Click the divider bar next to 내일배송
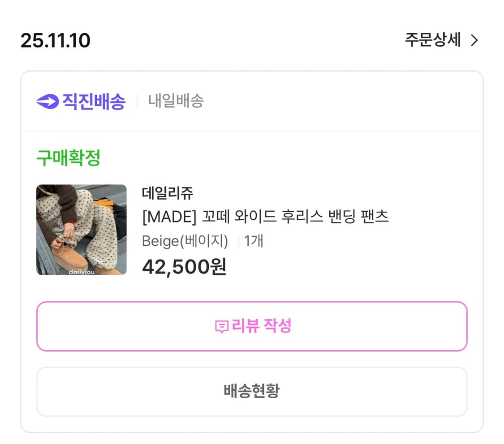The image size is (504, 444). pos(138,101)
